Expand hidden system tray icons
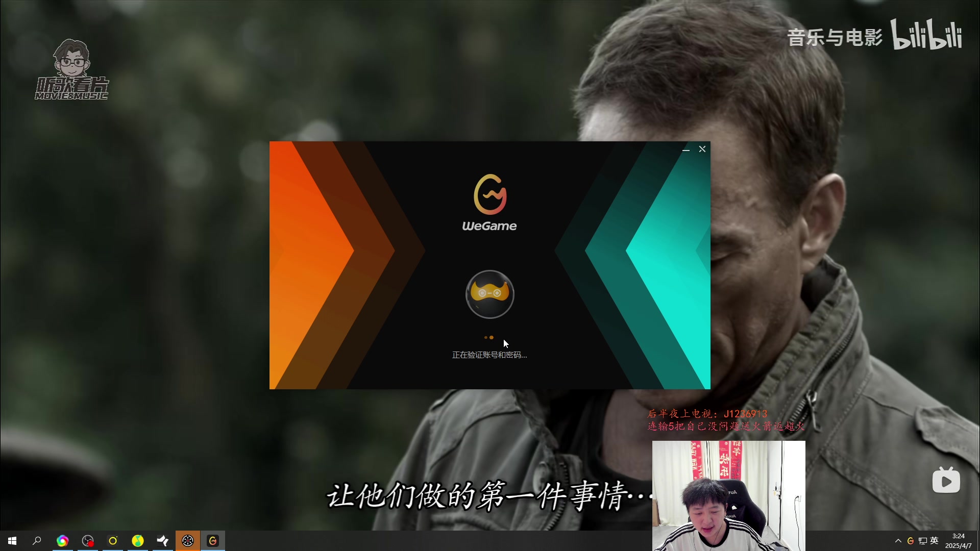The height and width of the screenshot is (551, 980). point(898,541)
